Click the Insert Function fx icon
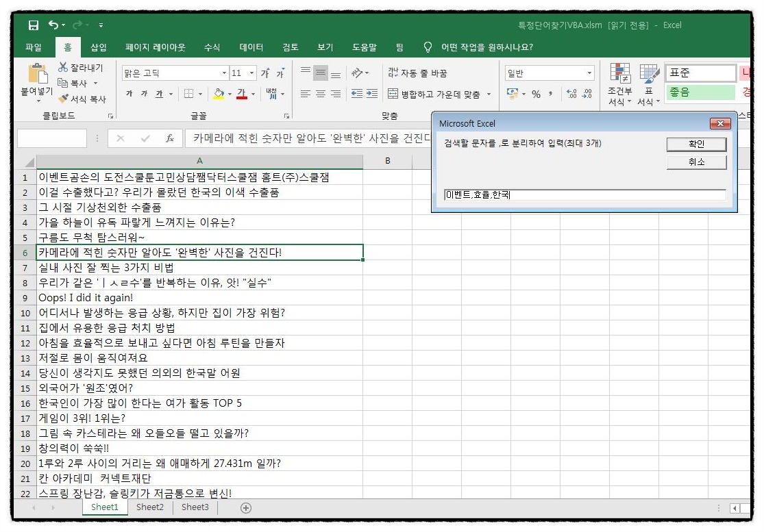Image resolution: width=764 pixels, height=532 pixels. 169,138
